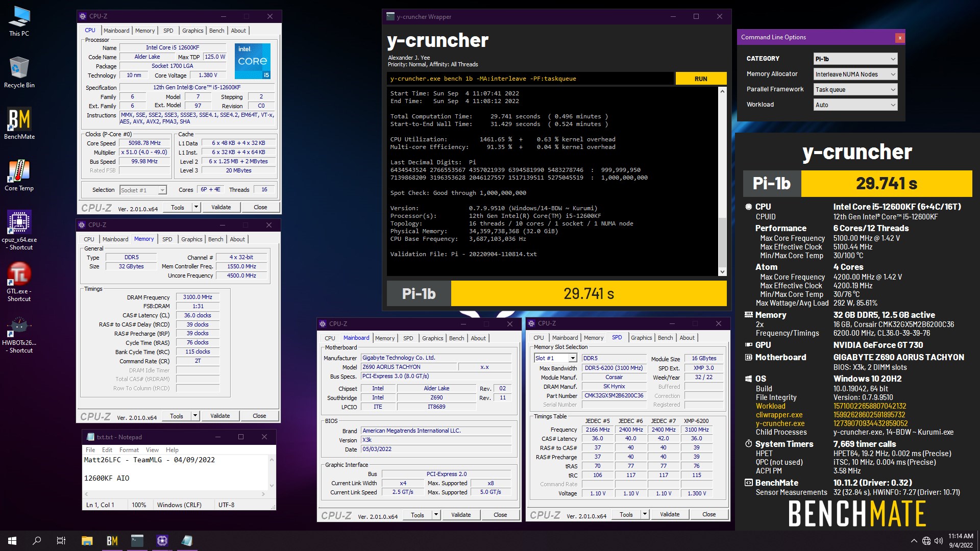980x551 pixels.
Task: Switch to y-cruncher wrapper taskbar icon
Action: (137, 541)
